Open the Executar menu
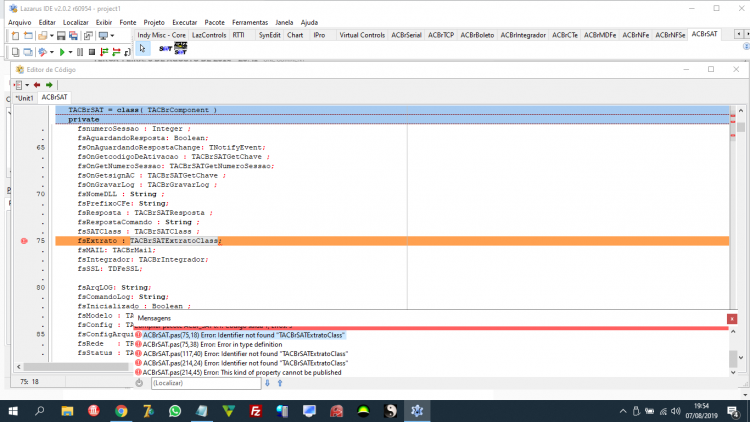The height and width of the screenshot is (422, 750). click(x=185, y=22)
